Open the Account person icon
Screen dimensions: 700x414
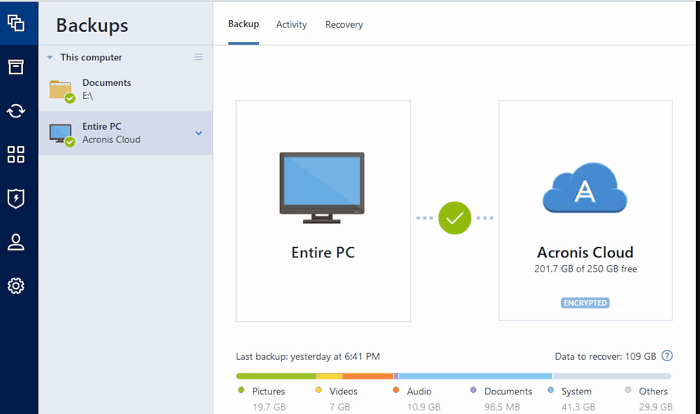16,242
